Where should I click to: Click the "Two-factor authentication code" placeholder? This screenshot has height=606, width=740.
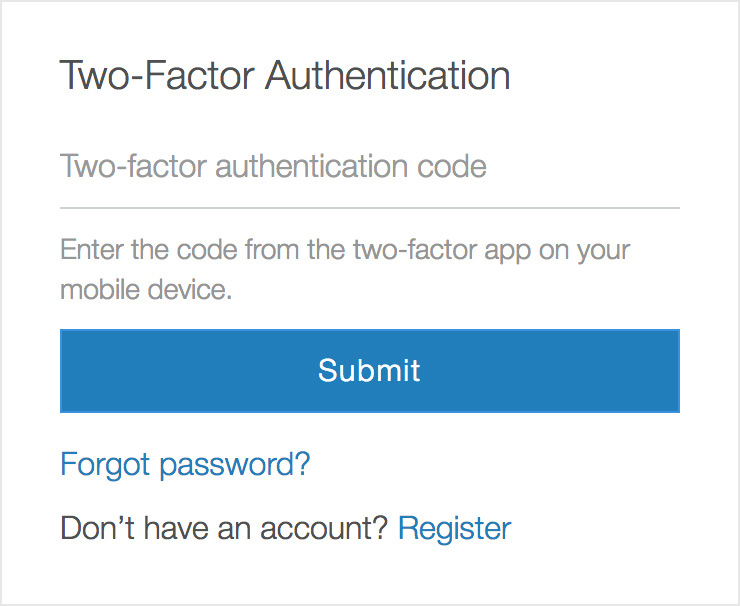click(273, 166)
